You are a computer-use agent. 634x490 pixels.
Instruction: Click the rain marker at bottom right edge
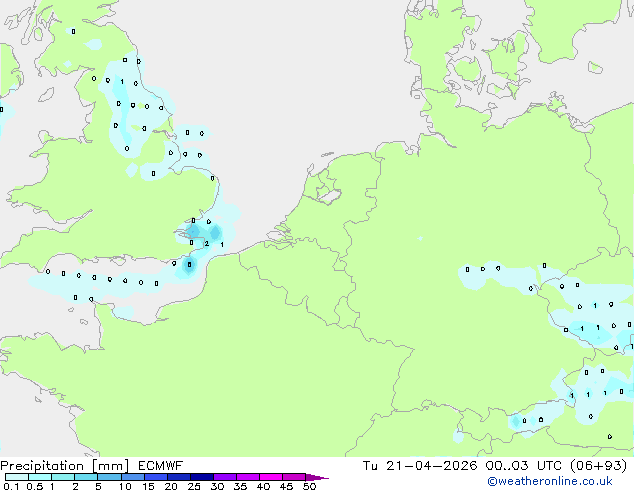(611, 436)
